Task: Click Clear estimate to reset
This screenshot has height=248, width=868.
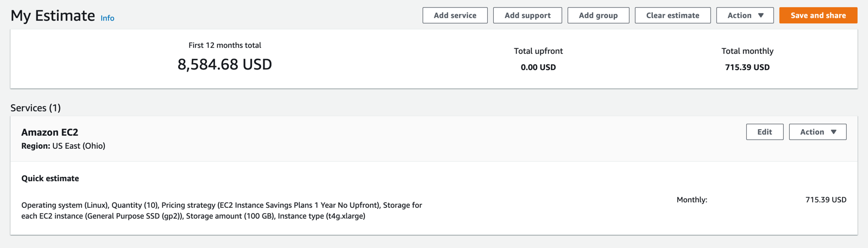Action: pos(672,15)
